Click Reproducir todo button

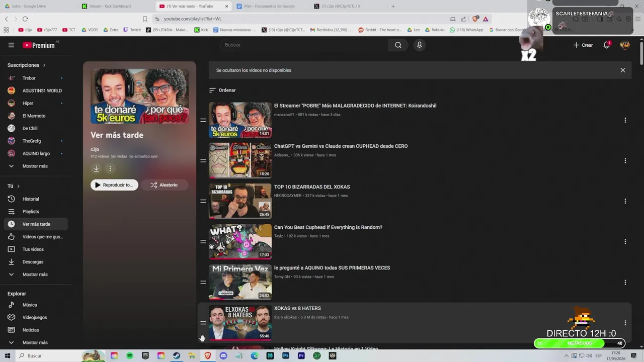(x=114, y=185)
